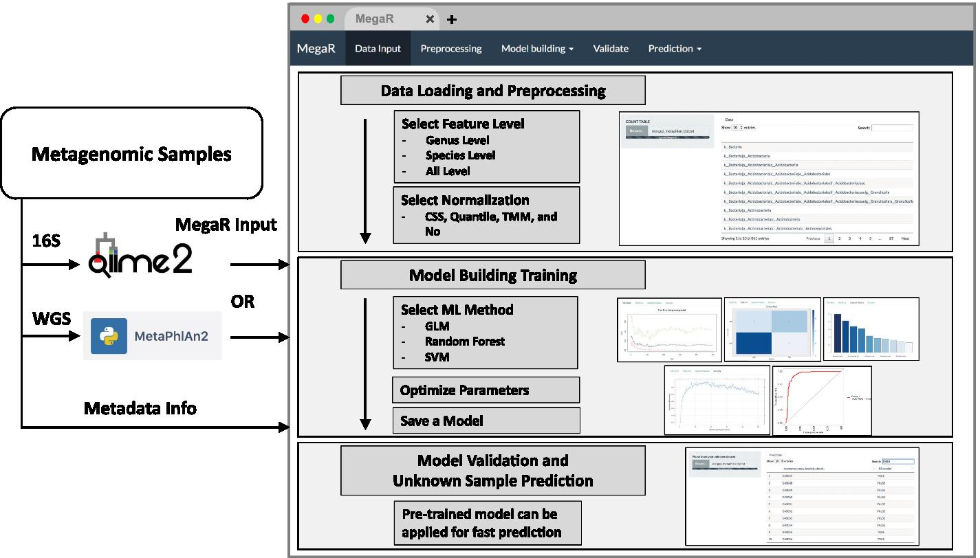Open the blue accuracy curve plot thumbnail
This screenshot has height=558, width=980.
click(x=717, y=401)
